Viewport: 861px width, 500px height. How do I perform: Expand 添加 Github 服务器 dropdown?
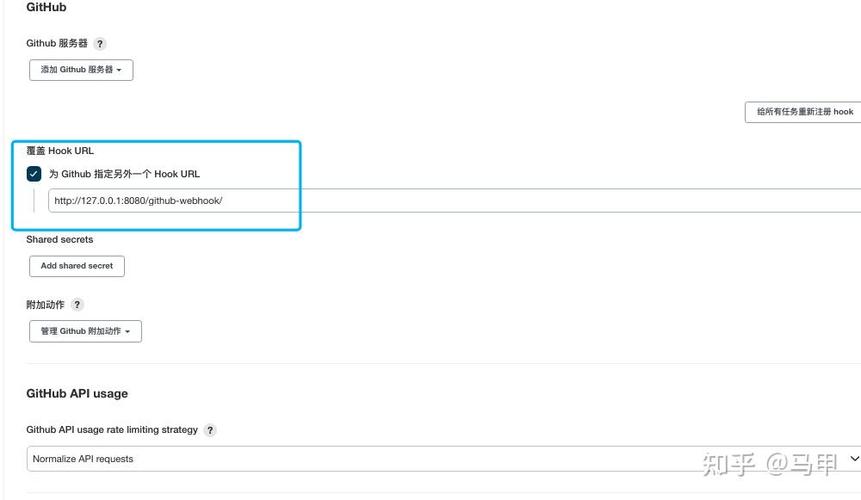[81, 70]
